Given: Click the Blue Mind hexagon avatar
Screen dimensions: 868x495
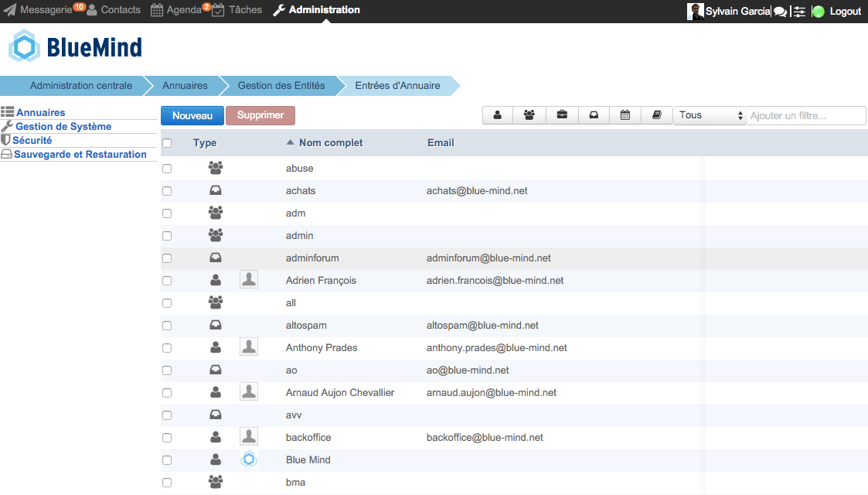Looking at the screenshot, I should pos(249,459).
